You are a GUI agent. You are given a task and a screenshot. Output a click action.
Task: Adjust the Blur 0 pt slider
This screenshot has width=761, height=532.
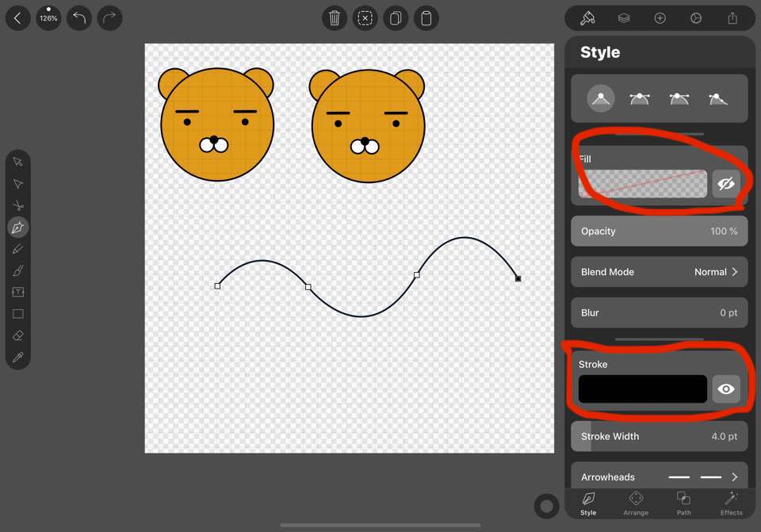[659, 312]
